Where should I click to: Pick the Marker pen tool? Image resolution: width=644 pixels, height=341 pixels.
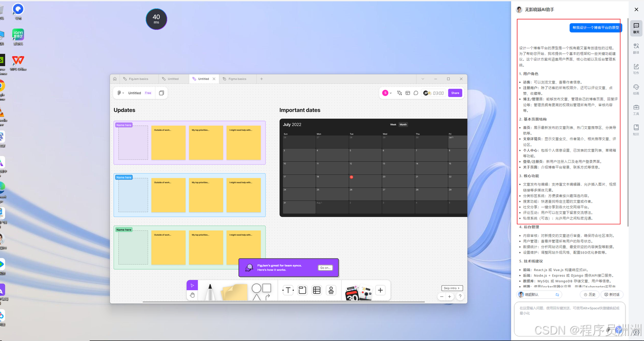click(x=210, y=291)
